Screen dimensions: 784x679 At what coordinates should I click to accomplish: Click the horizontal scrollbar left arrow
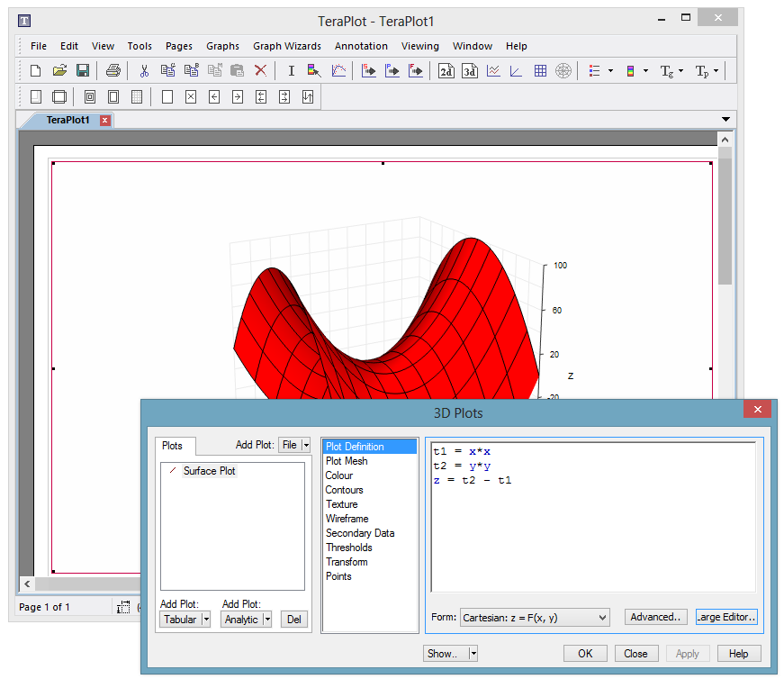pyautogui.click(x=27, y=584)
